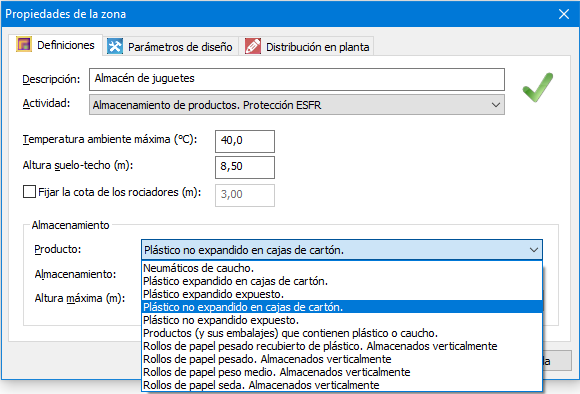Open the Parámetros de diseño tab

pos(170,47)
